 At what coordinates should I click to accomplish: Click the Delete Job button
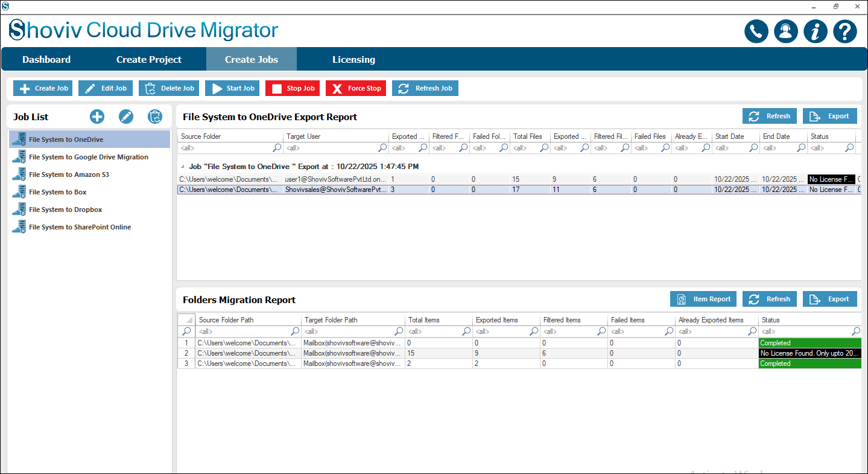pos(169,88)
